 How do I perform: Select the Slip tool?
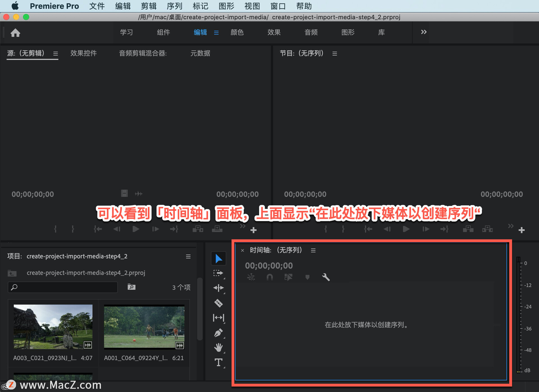pyautogui.click(x=218, y=318)
